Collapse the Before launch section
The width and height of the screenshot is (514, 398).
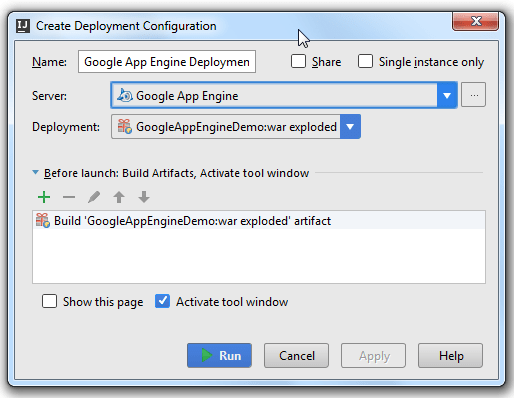(x=35, y=172)
